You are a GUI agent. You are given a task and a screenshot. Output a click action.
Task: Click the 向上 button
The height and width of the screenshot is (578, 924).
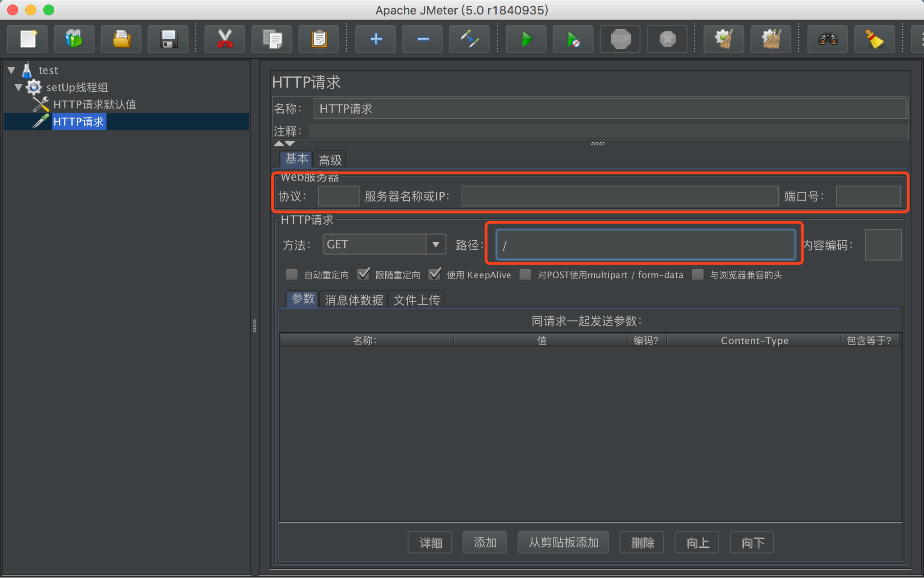(697, 542)
